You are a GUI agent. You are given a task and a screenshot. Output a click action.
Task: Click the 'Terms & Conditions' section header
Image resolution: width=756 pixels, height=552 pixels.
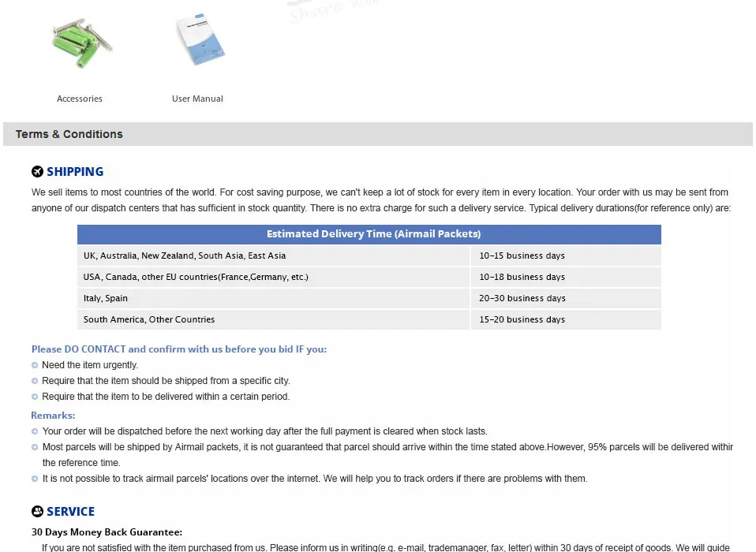377,134
